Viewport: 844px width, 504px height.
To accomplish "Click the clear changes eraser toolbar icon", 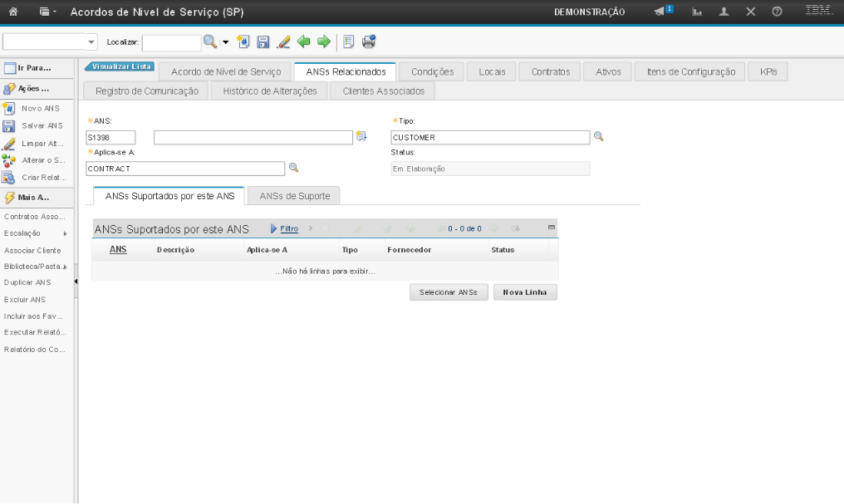I will click(283, 42).
